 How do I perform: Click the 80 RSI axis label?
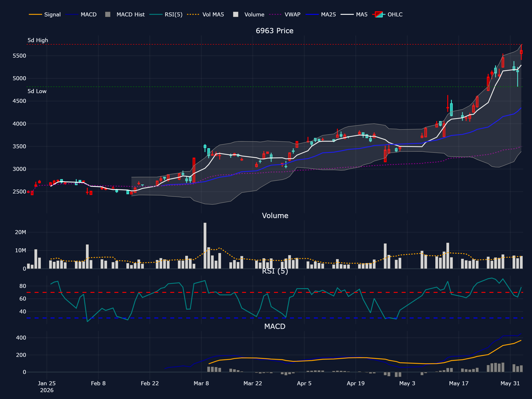(x=23, y=286)
